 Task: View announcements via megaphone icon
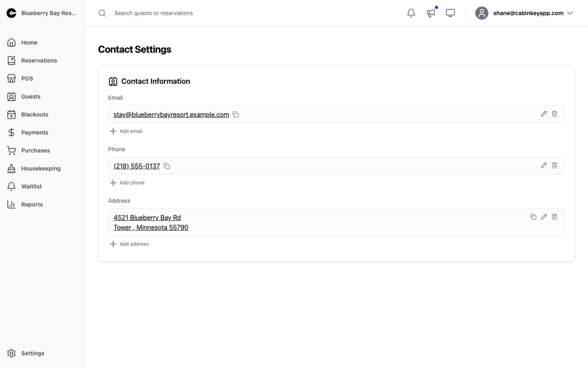(x=431, y=13)
